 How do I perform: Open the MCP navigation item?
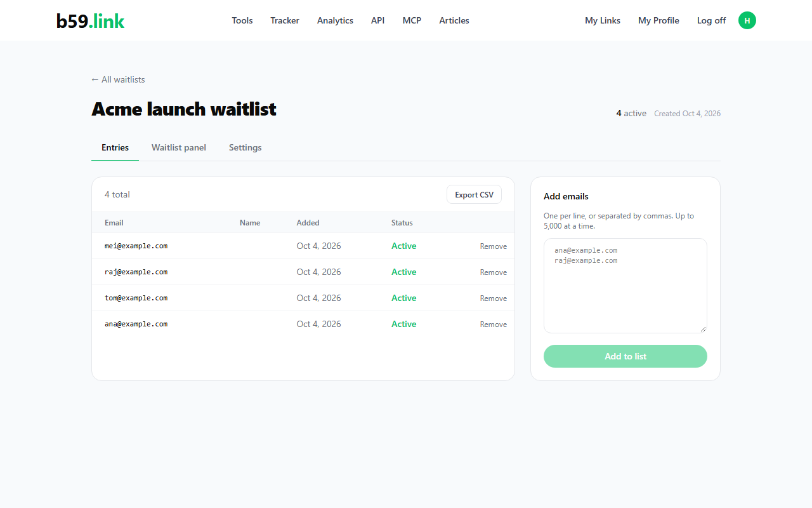point(412,20)
